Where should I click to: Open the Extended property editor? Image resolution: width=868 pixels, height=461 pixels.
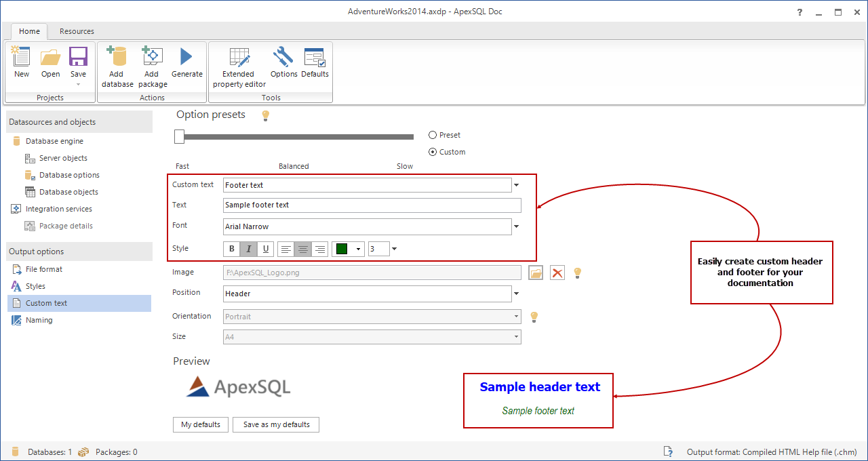pyautogui.click(x=239, y=58)
